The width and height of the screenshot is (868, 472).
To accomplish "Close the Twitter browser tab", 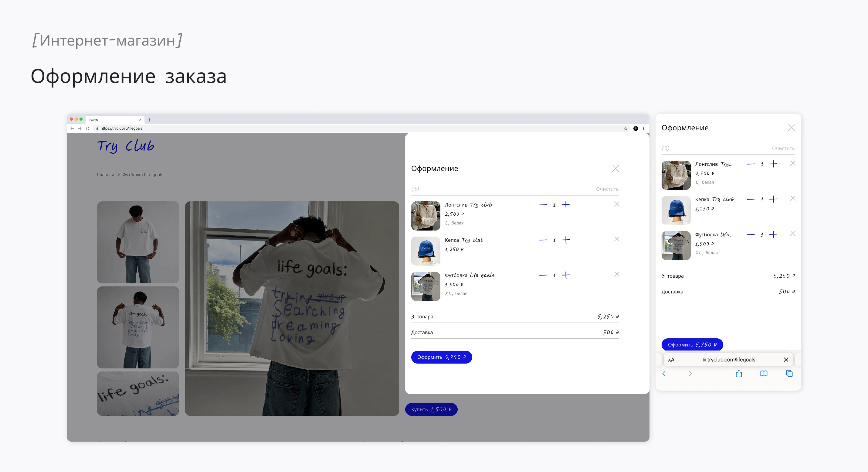I will tap(141, 120).
